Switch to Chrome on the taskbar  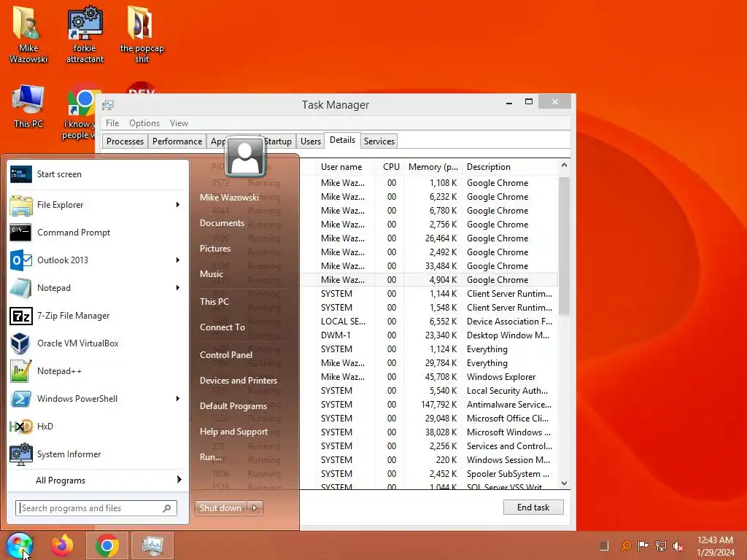[107, 545]
